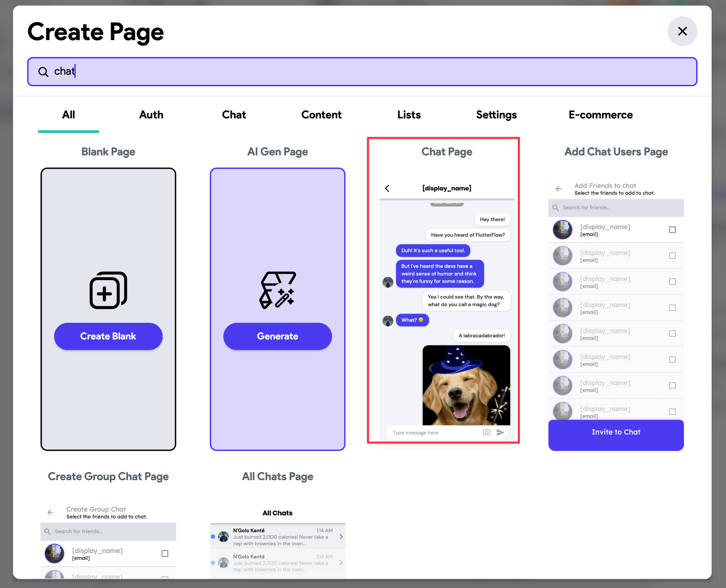This screenshot has height=588, width=726.
Task: Click back arrow in Create Group Chat header
Action: [x=50, y=512]
